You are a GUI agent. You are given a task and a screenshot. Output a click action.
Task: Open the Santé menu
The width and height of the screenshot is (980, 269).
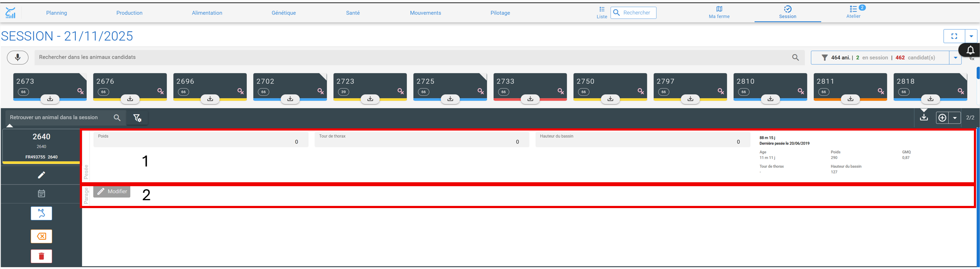pyautogui.click(x=353, y=13)
